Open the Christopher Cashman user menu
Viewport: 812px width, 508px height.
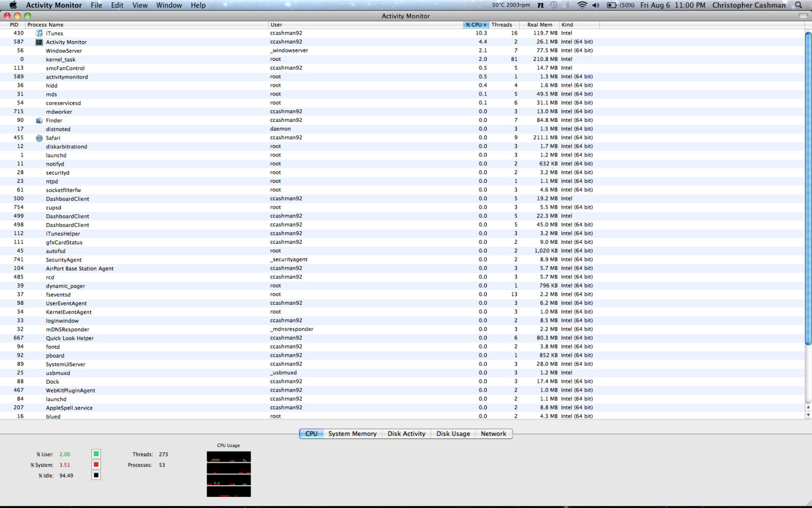coord(749,5)
